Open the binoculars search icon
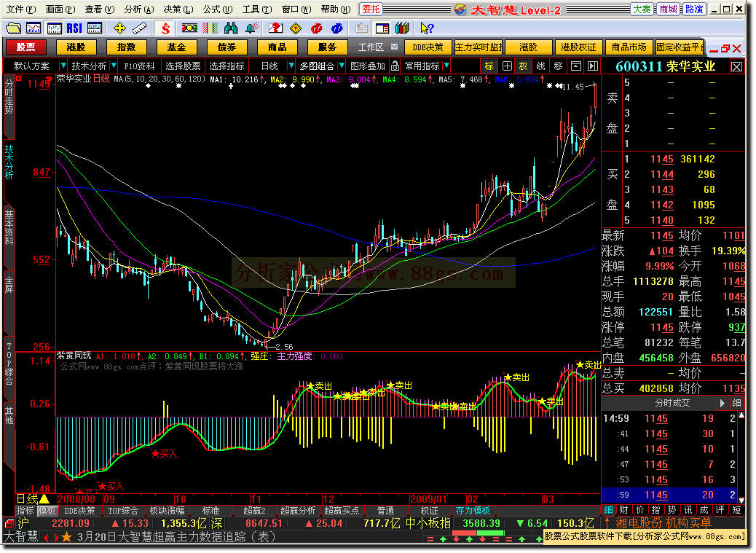 coord(230,28)
